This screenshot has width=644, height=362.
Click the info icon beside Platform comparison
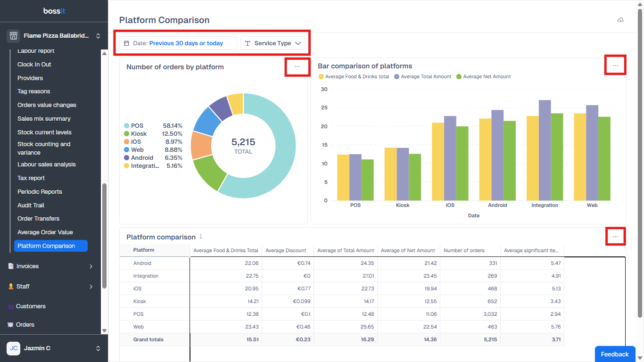pos(201,237)
